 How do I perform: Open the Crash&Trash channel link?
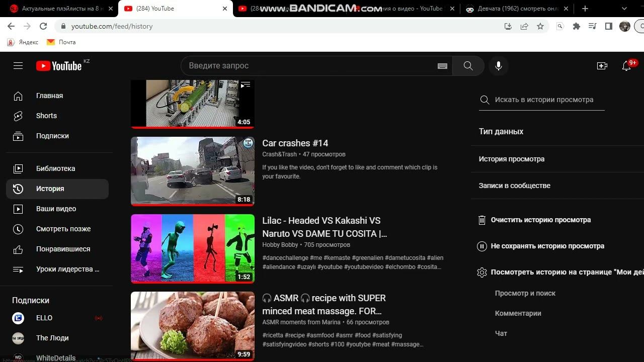pos(279,154)
